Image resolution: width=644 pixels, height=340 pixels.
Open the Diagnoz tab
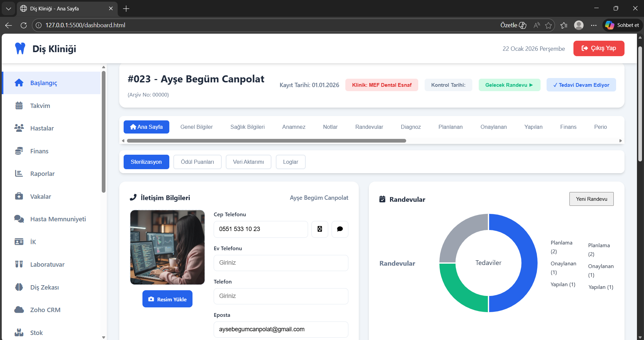[411, 127]
